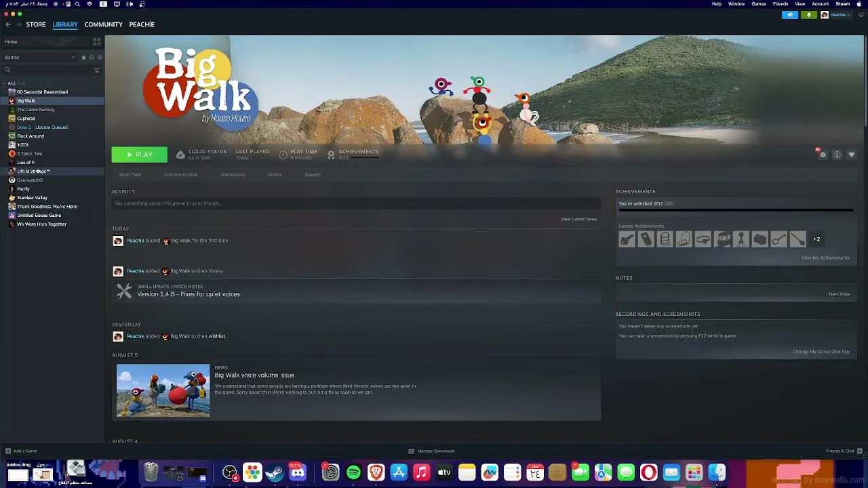Screen dimensions: 868x488
Task: Open the App Store from the Dock
Action: tap(399, 472)
